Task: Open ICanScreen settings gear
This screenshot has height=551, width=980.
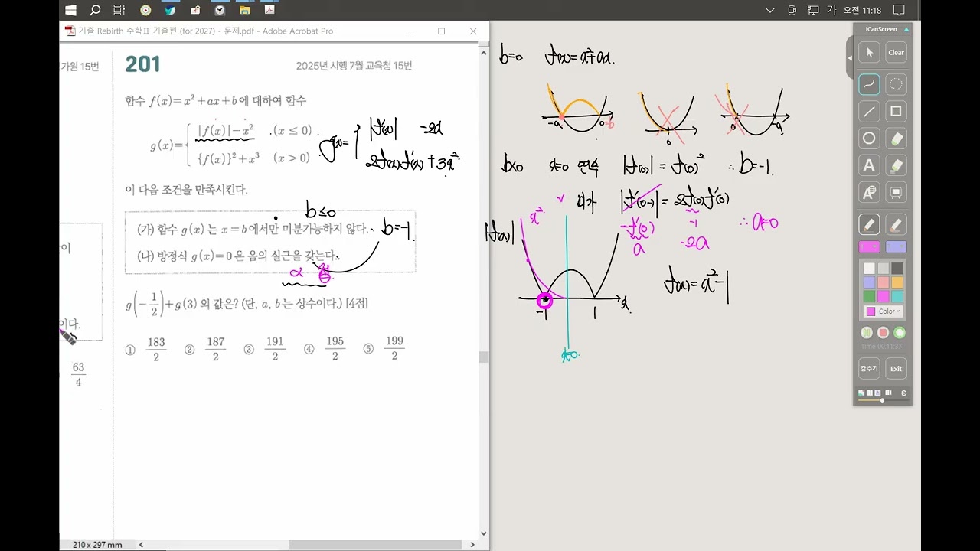Action: tap(904, 393)
